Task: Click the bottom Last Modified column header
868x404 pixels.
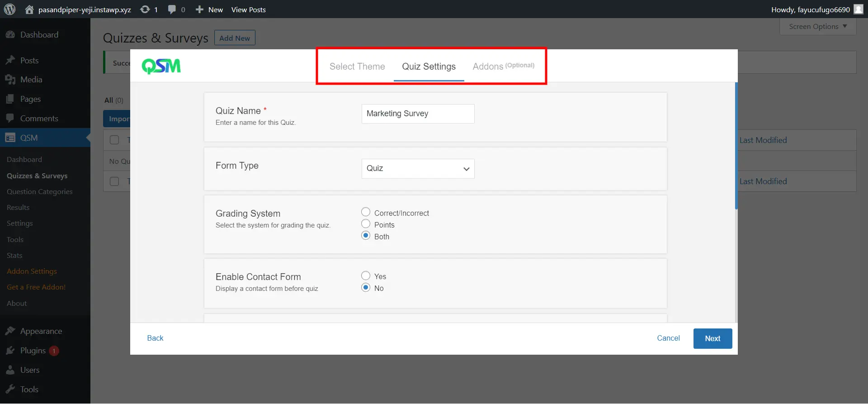Action: pos(763,181)
